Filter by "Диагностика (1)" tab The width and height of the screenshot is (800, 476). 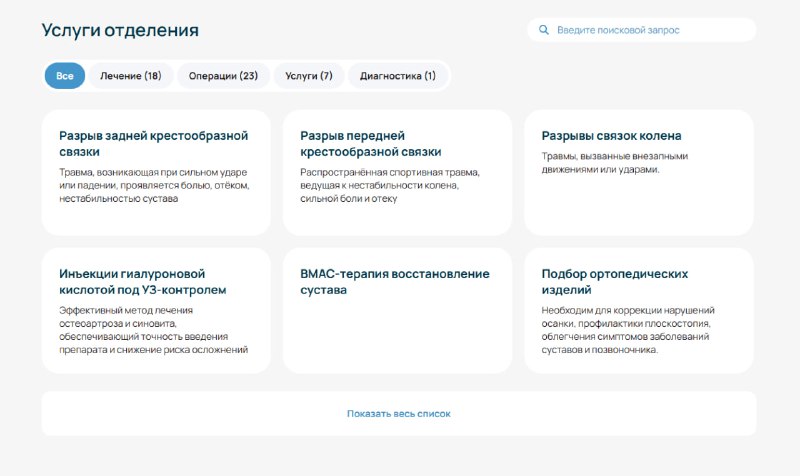coord(398,76)
